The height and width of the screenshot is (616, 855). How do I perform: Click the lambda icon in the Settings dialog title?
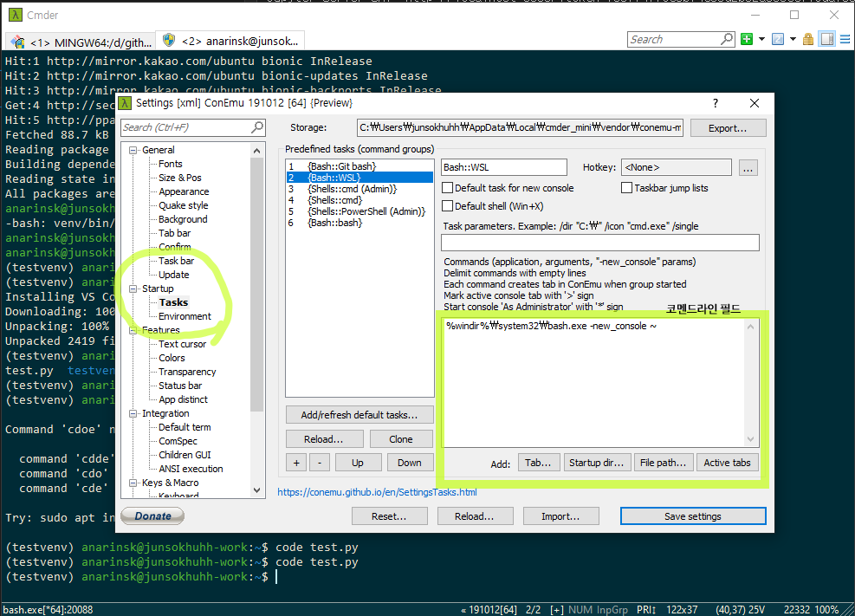pyautogui.click(x=126, y=103)
